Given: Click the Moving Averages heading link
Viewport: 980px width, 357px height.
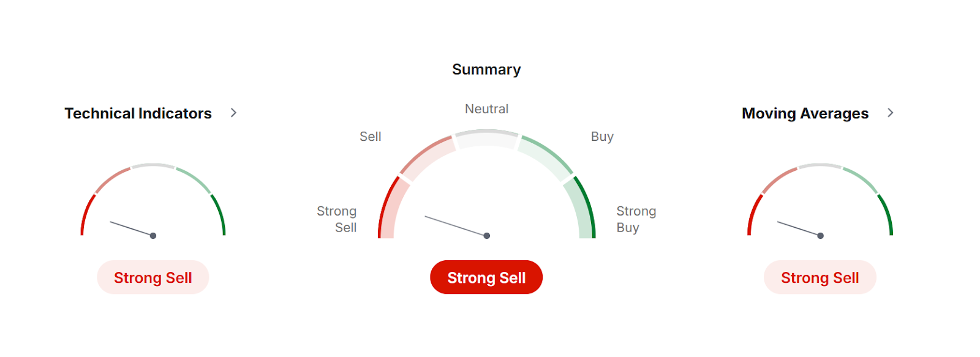Looking at the screenshot, I should [x=805, y=113].
